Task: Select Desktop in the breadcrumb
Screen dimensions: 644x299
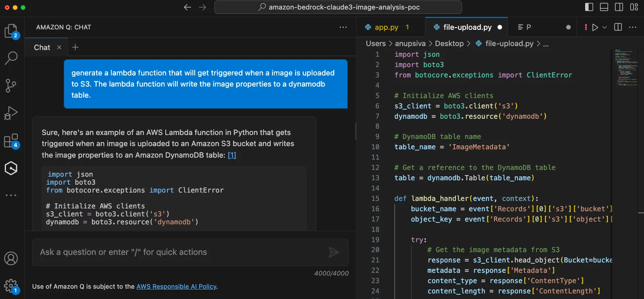Action: pyautogui.click(x=449, y=44)
